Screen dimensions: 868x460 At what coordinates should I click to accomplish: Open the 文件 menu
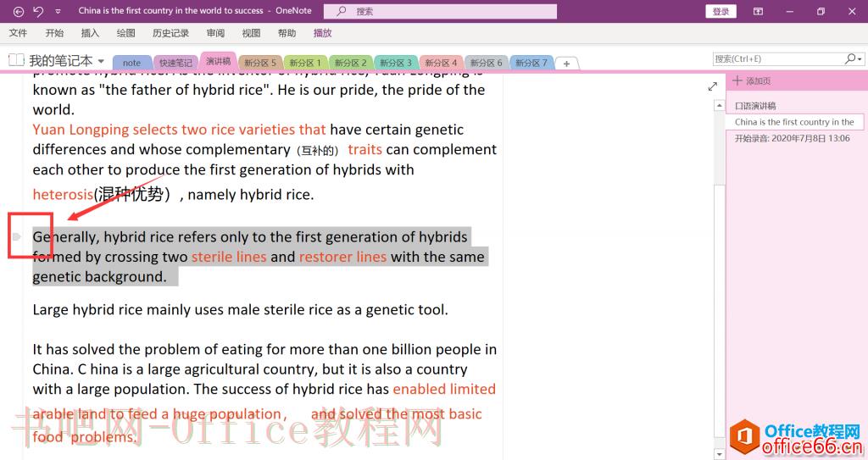point(18,33)
